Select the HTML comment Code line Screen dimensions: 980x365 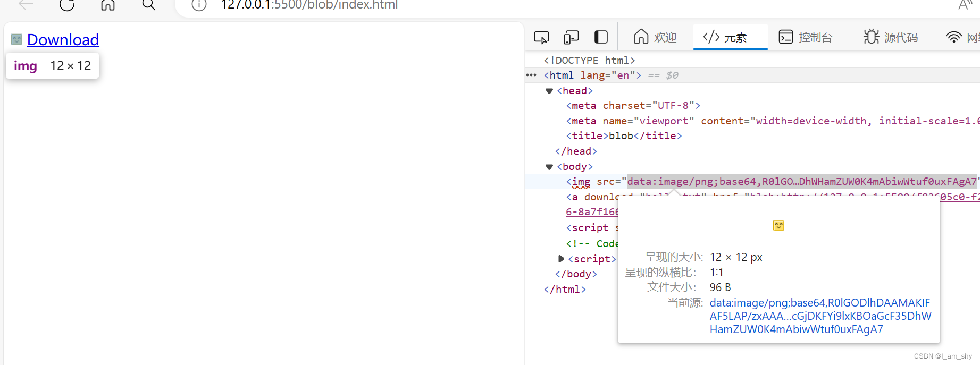coord(591,243)
